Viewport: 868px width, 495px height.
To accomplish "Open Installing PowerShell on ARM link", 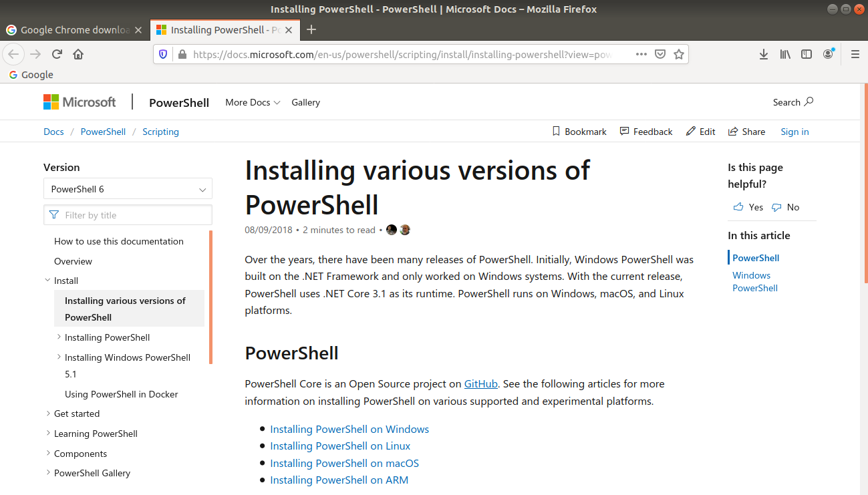I will click(339, 480).
